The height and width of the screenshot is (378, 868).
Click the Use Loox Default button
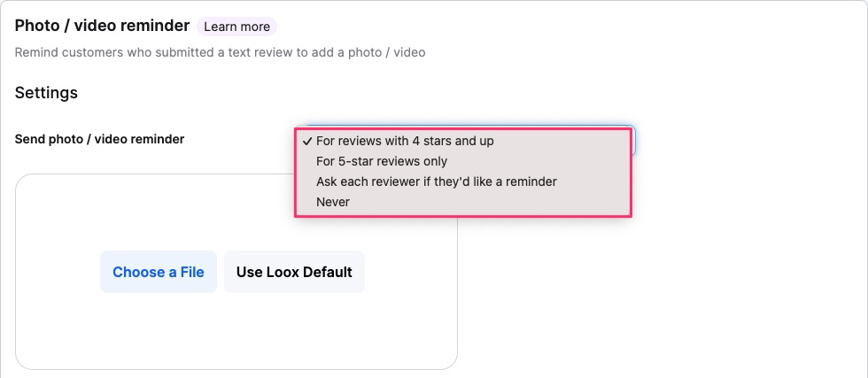(294, 272)
